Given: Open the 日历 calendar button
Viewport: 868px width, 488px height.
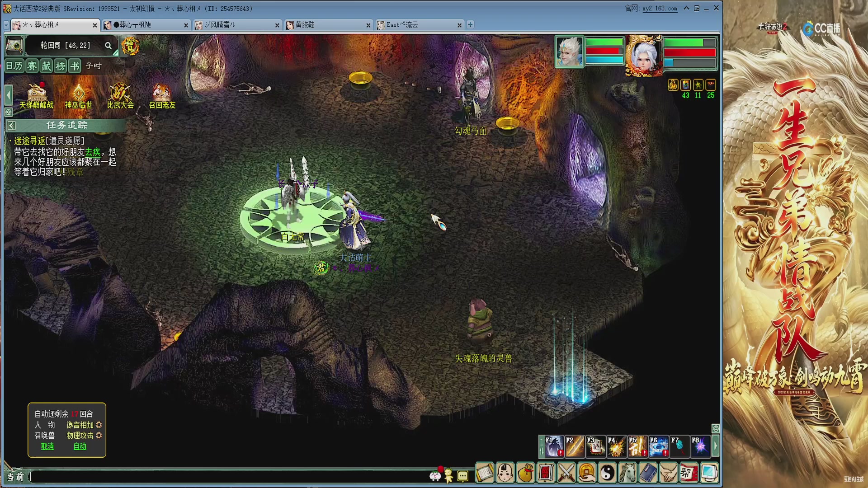Looking at the screenshot, I should point(14,66).
